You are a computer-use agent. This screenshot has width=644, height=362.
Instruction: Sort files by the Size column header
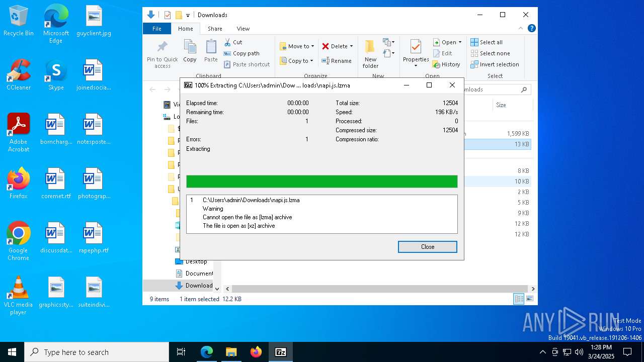512,105
